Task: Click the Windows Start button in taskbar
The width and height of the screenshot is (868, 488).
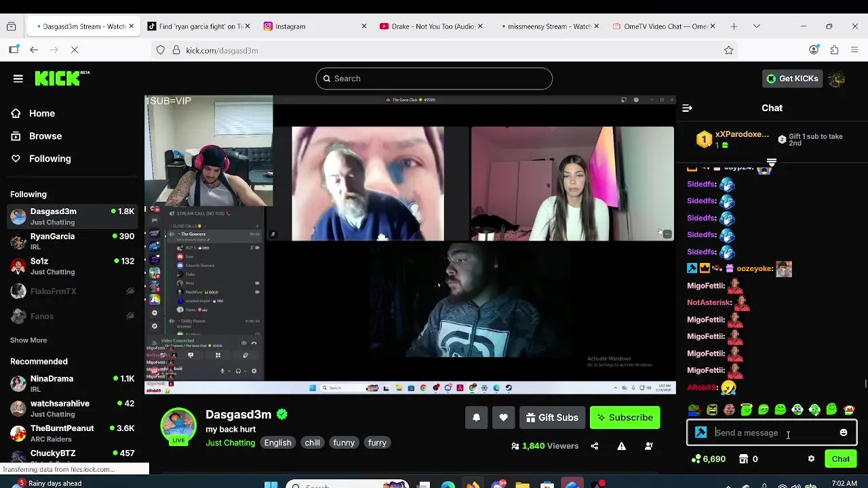Action: 271,484
